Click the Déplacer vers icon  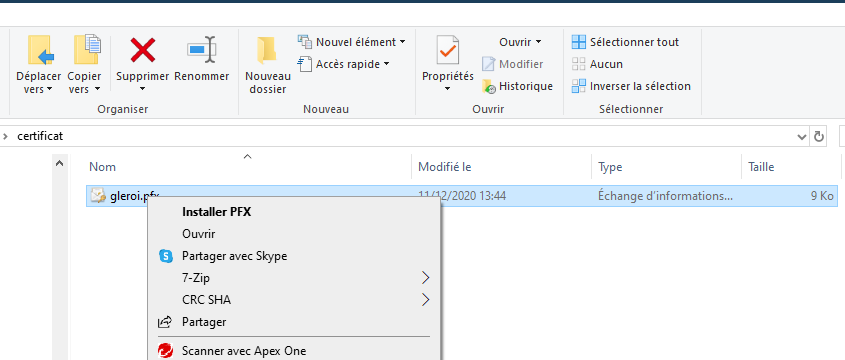(40, 51)
